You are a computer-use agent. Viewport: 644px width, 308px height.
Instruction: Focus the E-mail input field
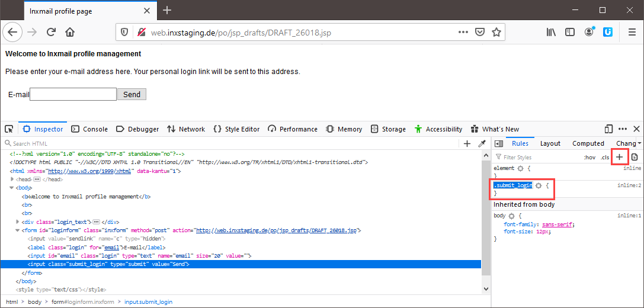point(73,94)
